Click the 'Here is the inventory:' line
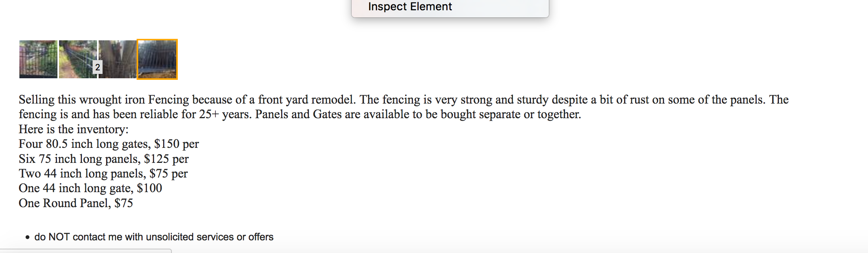This screenshot has height=253, width=868. tap(74, 129)
